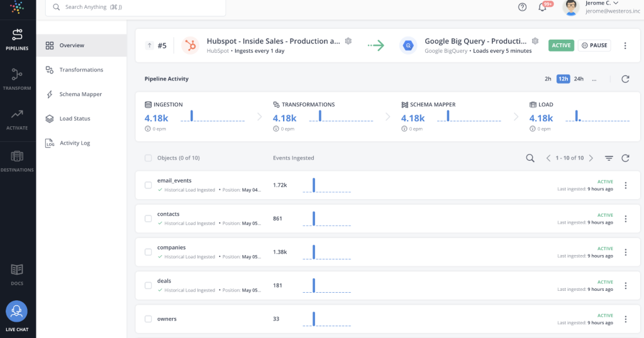Click the ACTIVE pipeline status badge
Viewport: 644px width, 338px height.
click(x=561, y=45)
